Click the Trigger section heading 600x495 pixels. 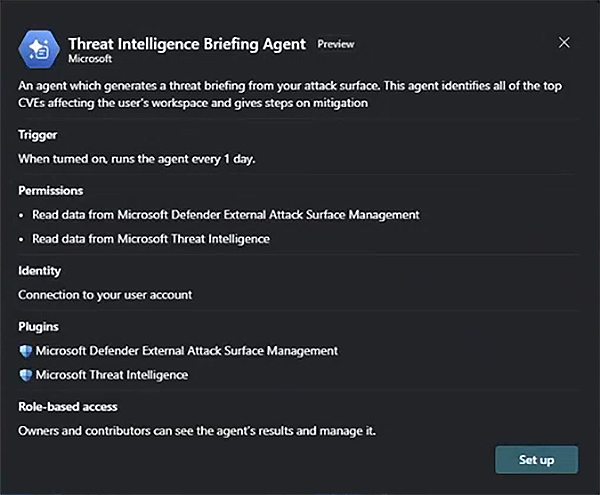[x=38, y=135]
